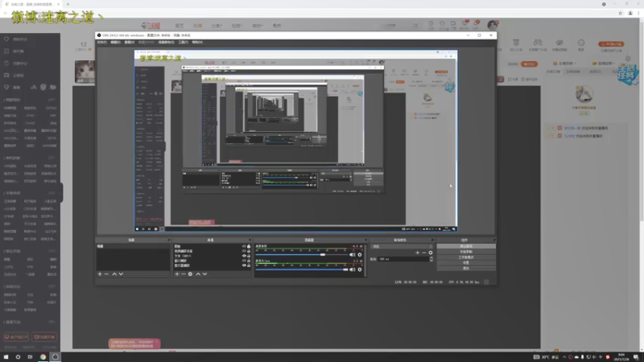
Task: Adjust the transition duration stepper arrows
Action: [431, 259]
